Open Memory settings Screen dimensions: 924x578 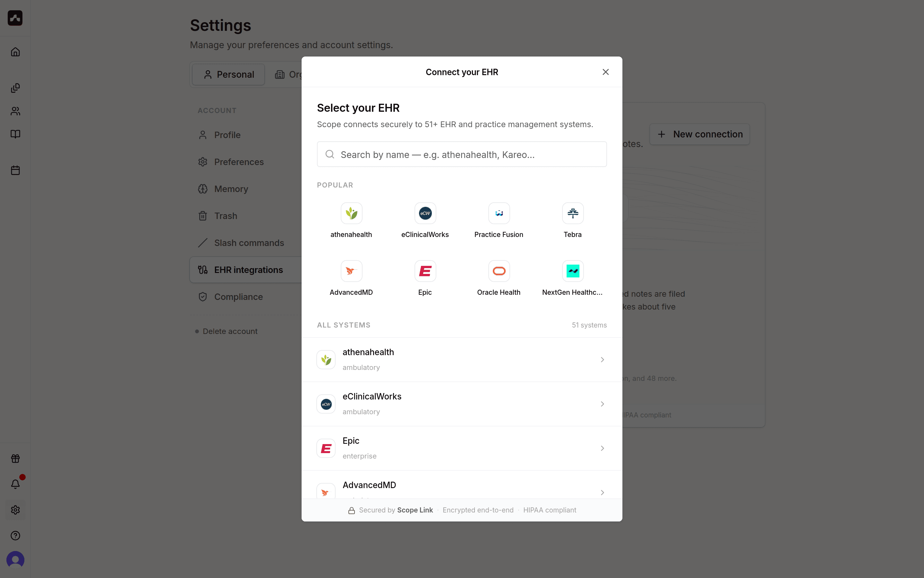click(245, 189)
